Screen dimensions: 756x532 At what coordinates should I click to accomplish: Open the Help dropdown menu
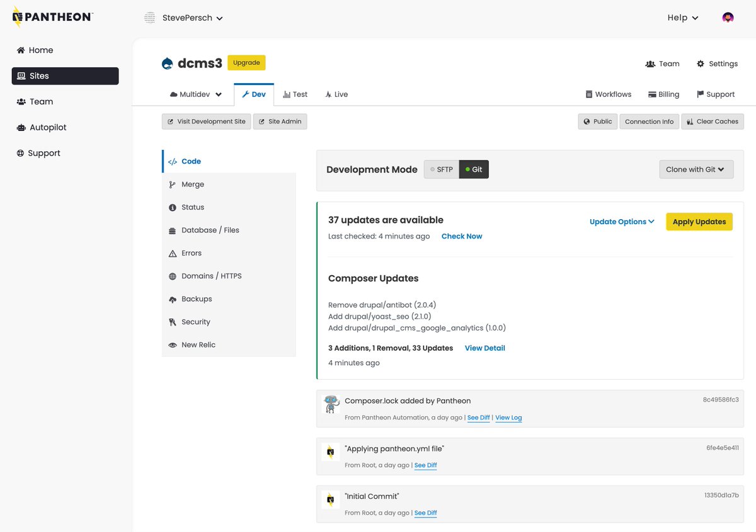683,18
